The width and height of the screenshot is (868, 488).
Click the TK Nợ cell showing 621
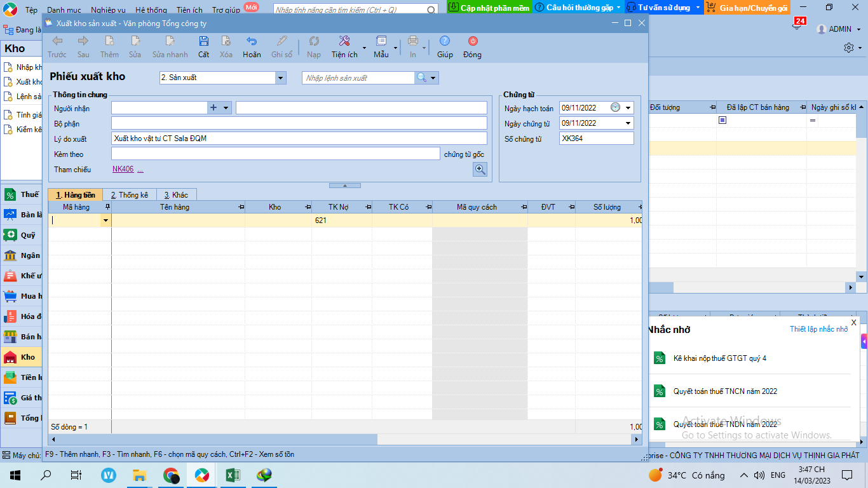[342, 220]
